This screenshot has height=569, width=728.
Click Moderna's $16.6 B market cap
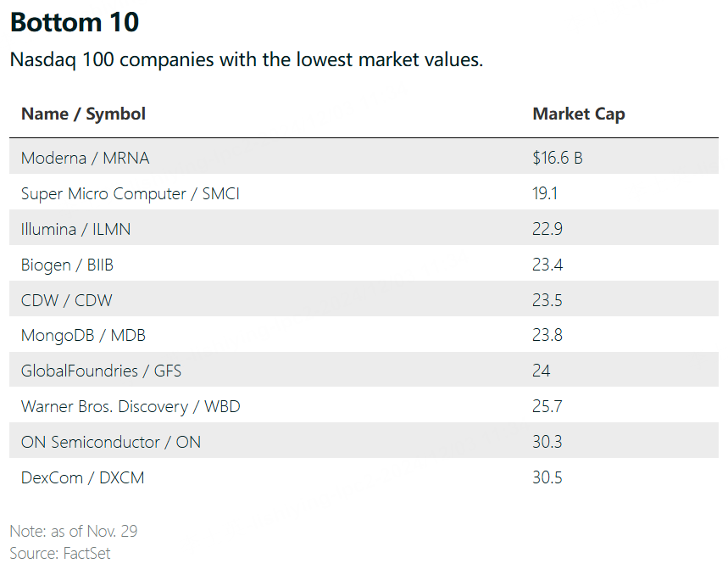click(557, 158)
